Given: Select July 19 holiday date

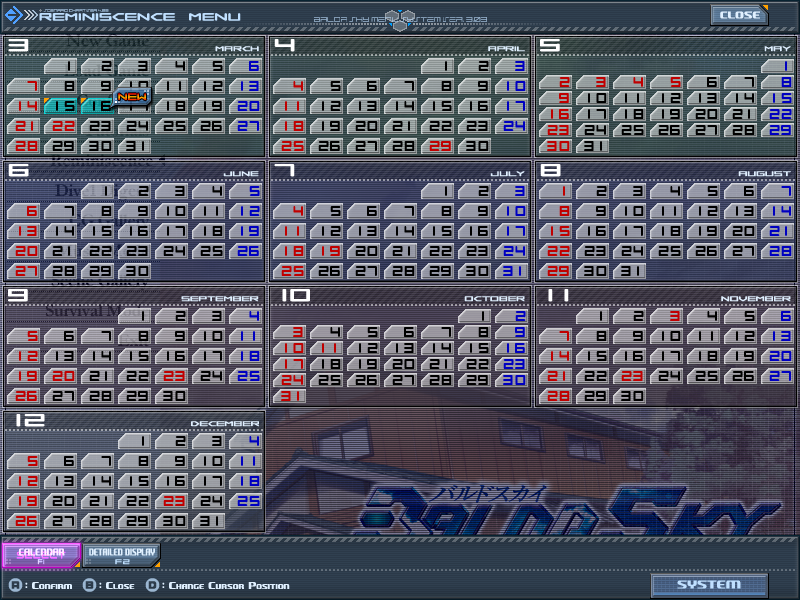Looking at the screenshot, I should tap(327, 251).
